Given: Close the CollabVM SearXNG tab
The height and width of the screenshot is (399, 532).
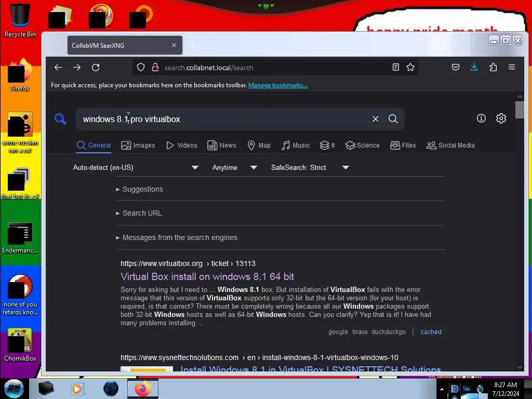Looking at the screenshot, I should click(x=174, y=46).
